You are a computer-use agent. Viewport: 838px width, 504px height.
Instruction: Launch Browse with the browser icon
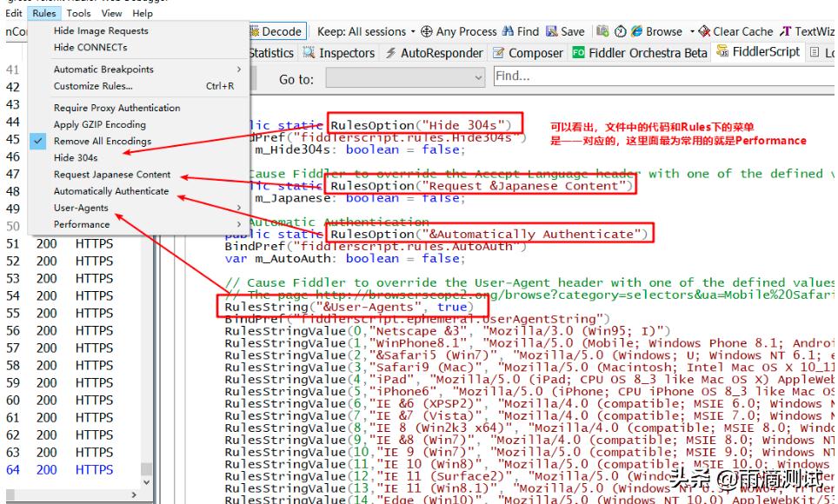coord(637,31)
